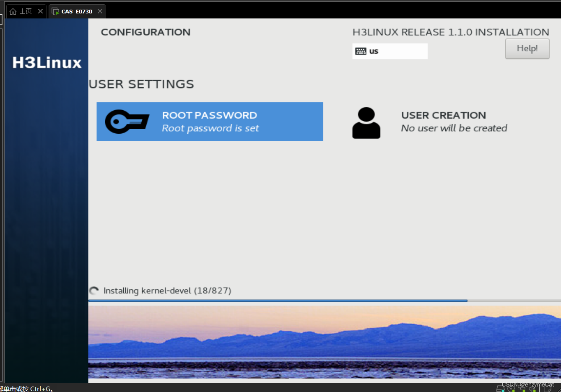
Task: Click the spinning progress indicator icon
Action: pos(94,291)
